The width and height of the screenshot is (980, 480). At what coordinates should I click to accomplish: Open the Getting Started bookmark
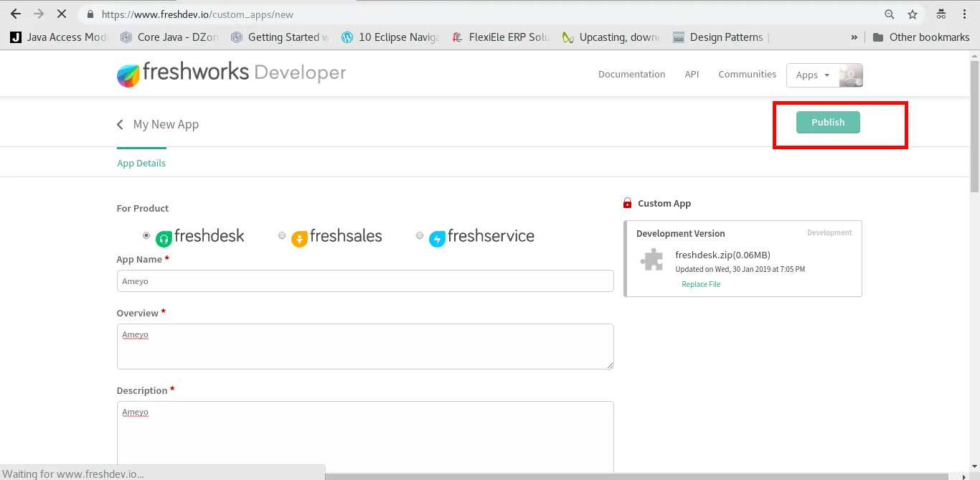click(280, 37)
